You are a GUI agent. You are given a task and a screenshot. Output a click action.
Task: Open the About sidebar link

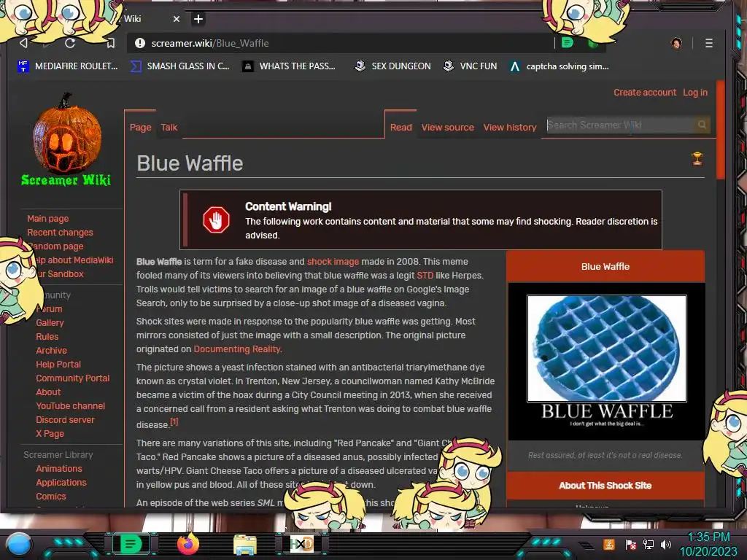[x=48, y=392]
